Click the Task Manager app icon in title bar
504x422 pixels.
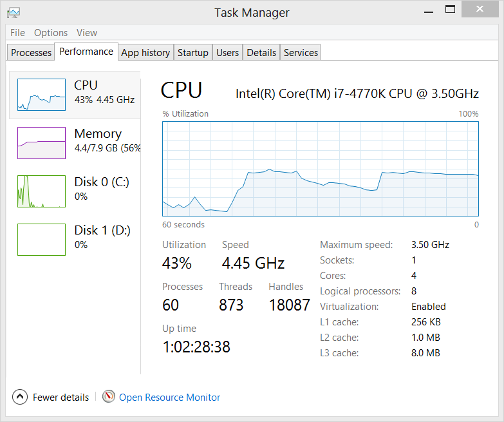pyautogui.click(x=14, y=12)
